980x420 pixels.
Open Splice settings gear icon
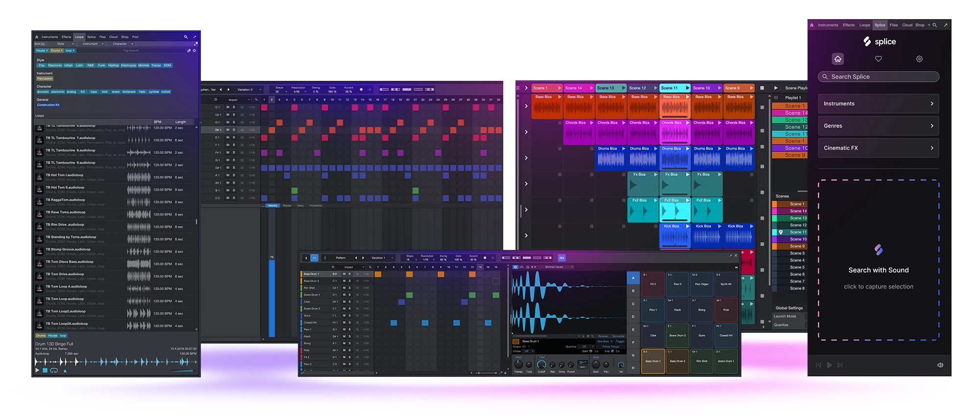919,59
